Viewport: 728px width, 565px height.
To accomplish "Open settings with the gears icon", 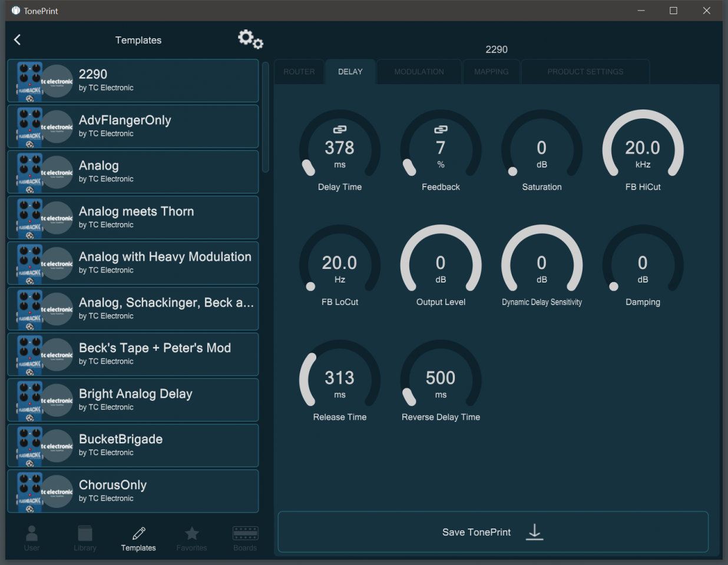I will [250, 39].
